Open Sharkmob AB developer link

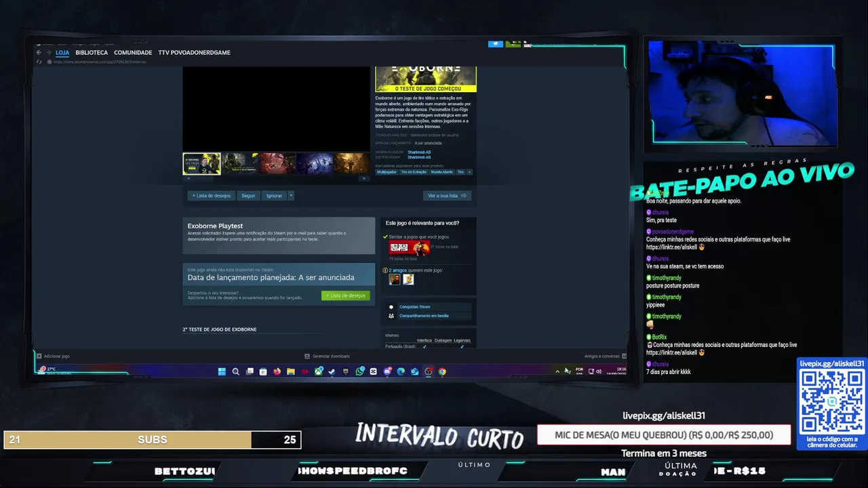(x=419, y=152)
